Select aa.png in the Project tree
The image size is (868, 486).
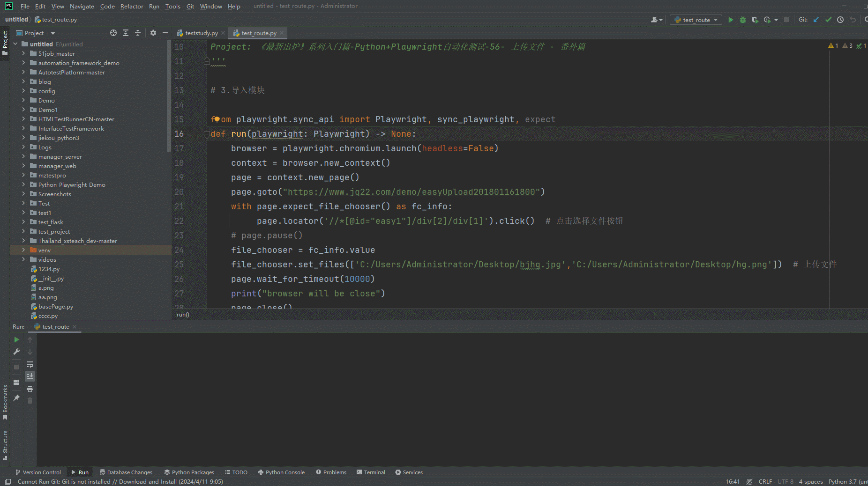(48, 297)
